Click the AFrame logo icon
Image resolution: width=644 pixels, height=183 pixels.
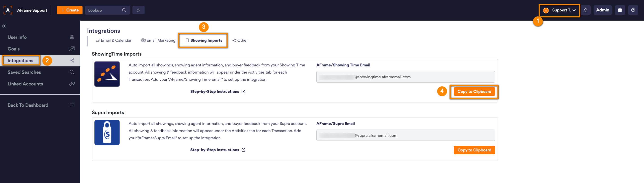coord(8,10)
